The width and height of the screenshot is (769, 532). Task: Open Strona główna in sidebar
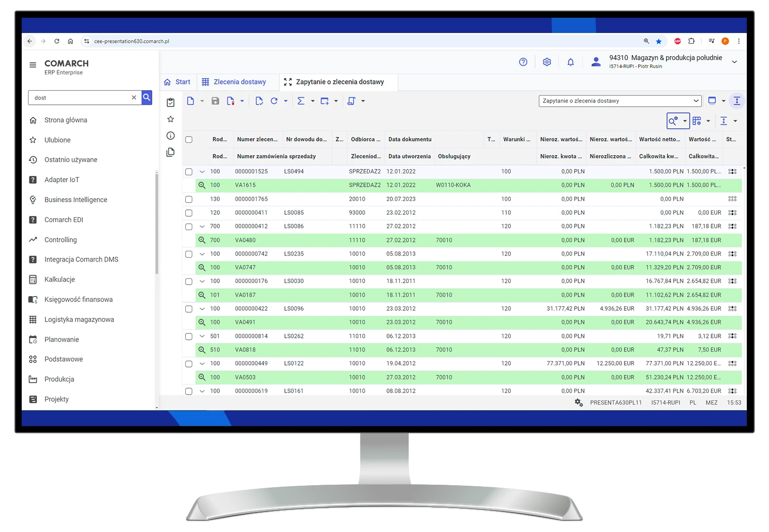pos(66,120)
